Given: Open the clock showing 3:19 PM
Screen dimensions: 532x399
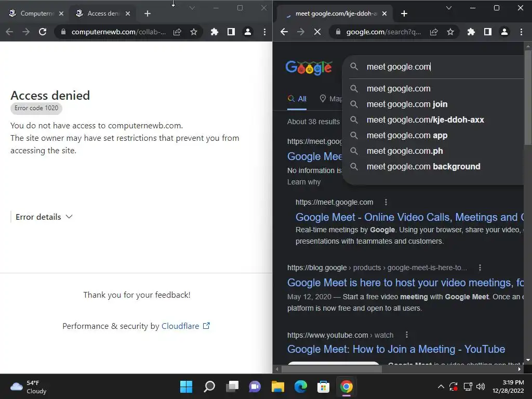Looking at the screenshot, I should tap(508, 387).
